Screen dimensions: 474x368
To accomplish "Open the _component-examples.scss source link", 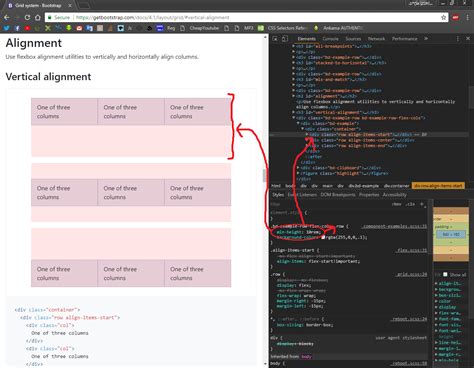I will [394, 226].
